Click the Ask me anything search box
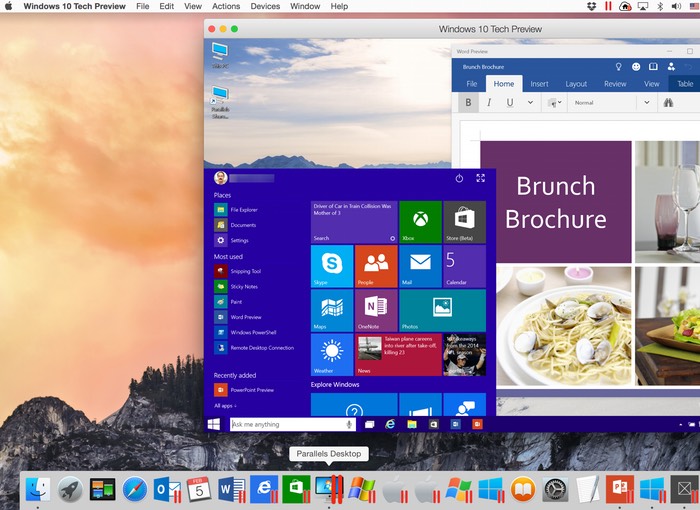Image resolution: width=700 pixels, height=510 pixels. coord(287,424)
